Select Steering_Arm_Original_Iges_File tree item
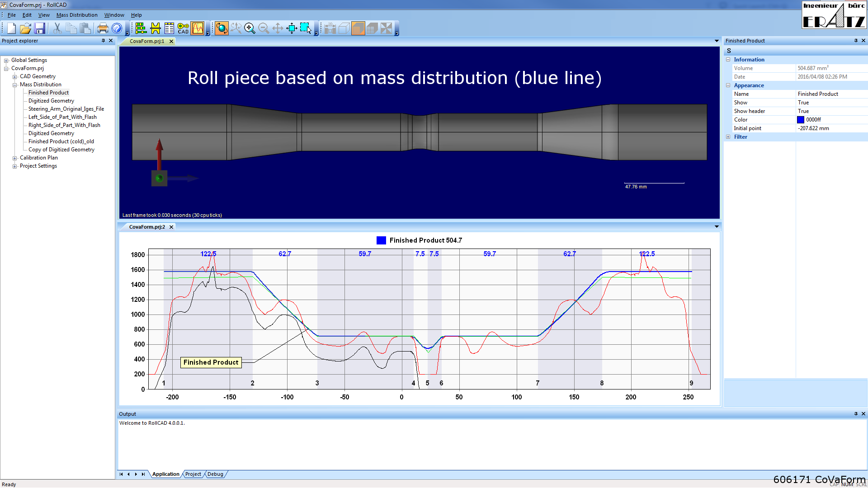The image size is (868, 488). click(x=66, y=109)
